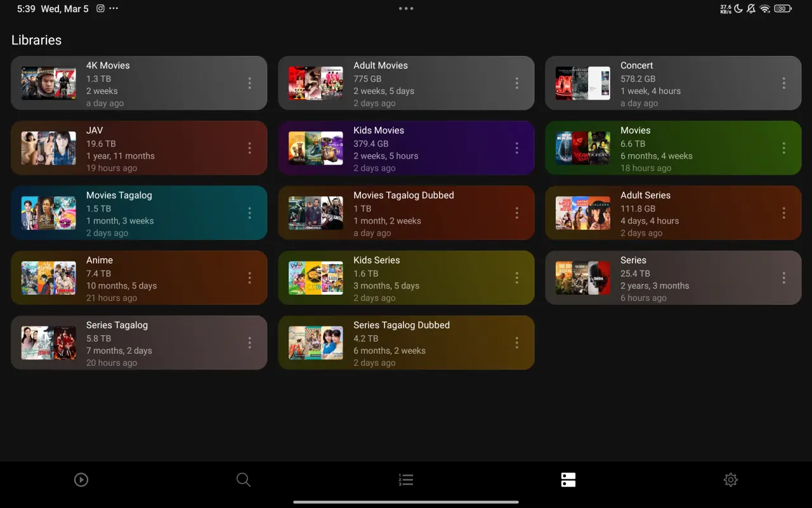Open the Concert library poster thumbnail
The image size is (812, 508).
pos(583,83)
